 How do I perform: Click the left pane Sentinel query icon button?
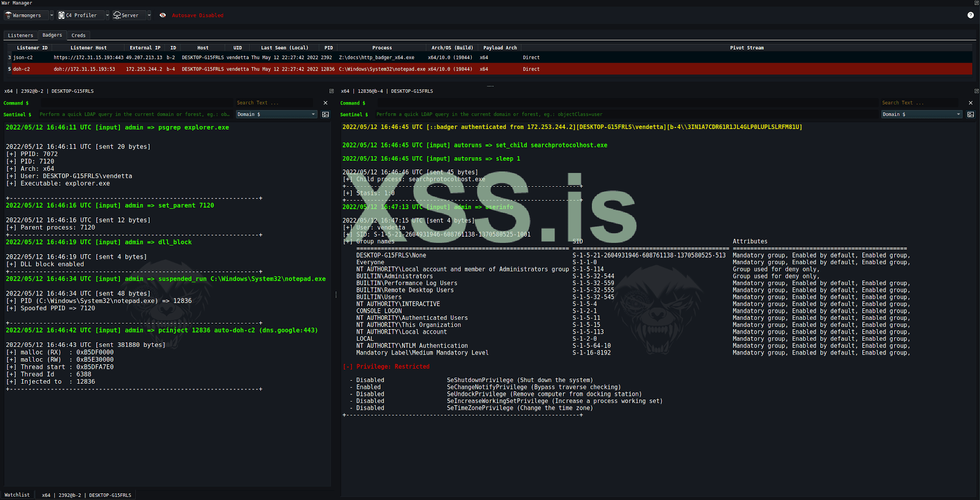click(x=325, y=114)
